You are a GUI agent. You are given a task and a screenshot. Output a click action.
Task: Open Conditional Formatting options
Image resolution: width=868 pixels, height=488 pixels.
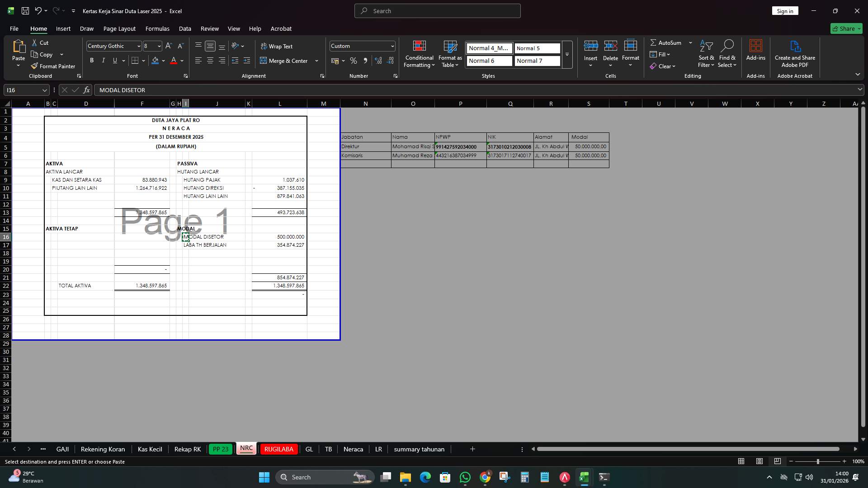tap(419, 54)
